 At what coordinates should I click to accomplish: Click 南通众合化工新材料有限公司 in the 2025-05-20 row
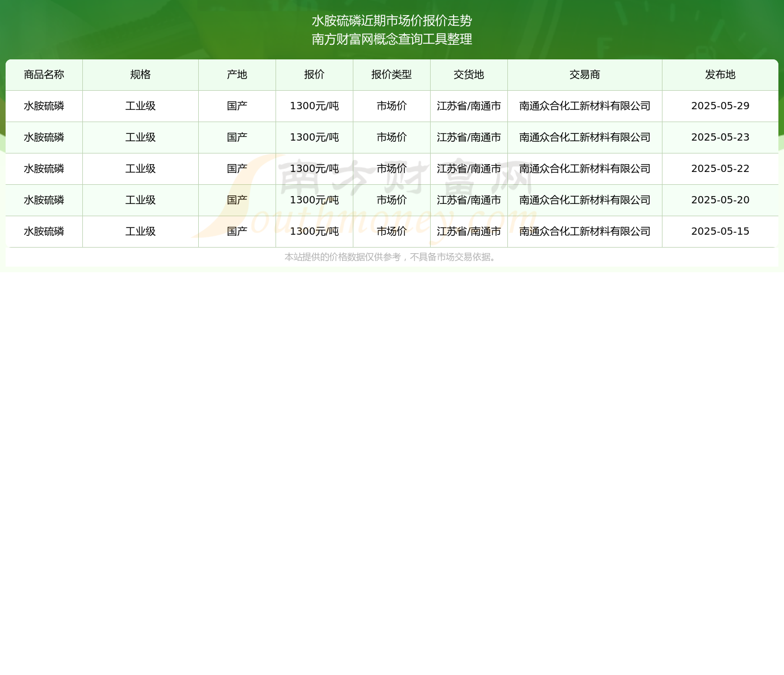point(585,200)
